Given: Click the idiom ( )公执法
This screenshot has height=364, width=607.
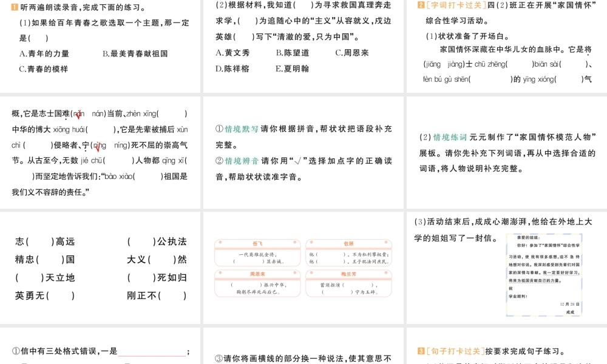Looking at the screenshot, I should point(157,242).
